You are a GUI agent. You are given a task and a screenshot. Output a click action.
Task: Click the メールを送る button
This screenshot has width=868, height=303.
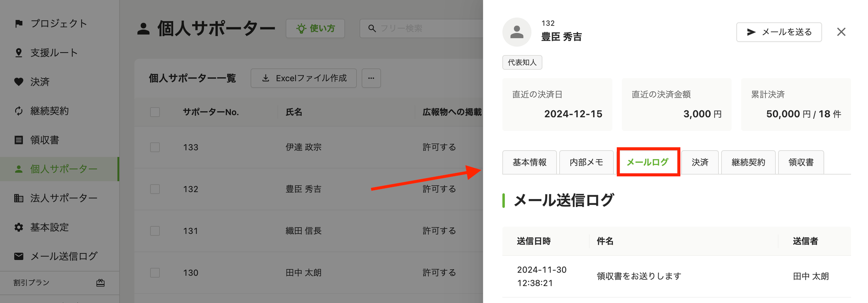(779, 32)
